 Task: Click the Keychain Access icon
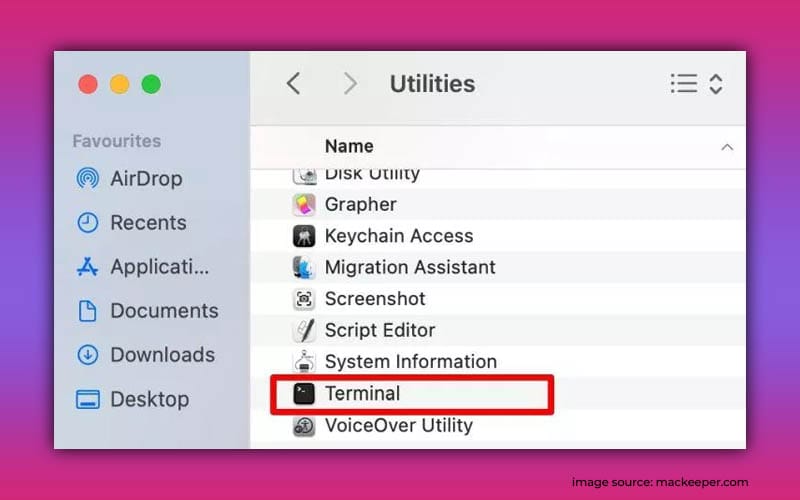(304, 236)
